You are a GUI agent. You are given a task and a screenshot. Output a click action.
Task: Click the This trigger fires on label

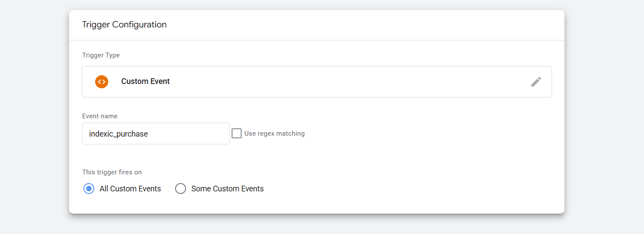(112, 172)
